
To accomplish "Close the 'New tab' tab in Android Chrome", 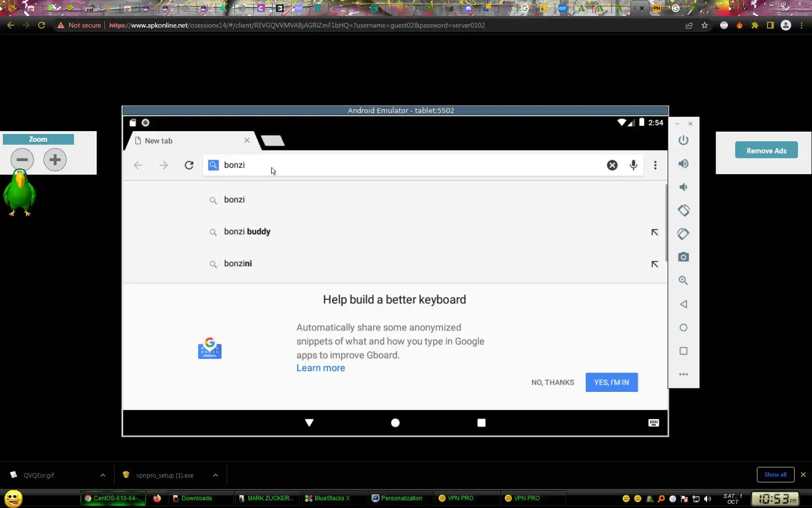I will coord(247,140).
